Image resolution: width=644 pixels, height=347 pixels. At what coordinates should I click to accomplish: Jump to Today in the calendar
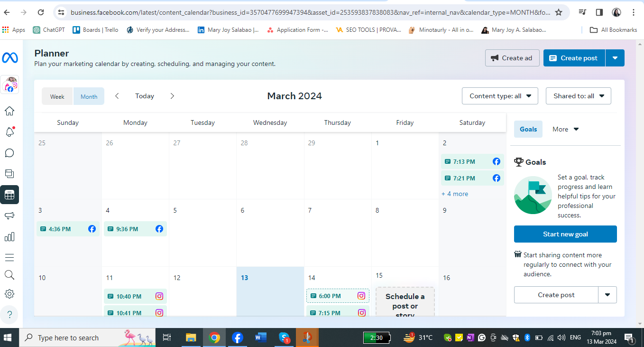(145, 96)
